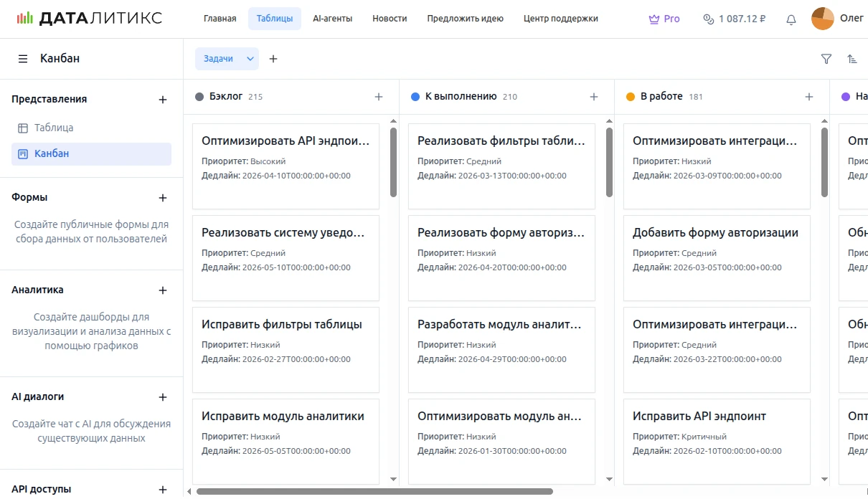The height and width of the screenshot is (499, 868).
Task: Add a dashboard via Аналитика plus
Action: click(x=163, y=290)
